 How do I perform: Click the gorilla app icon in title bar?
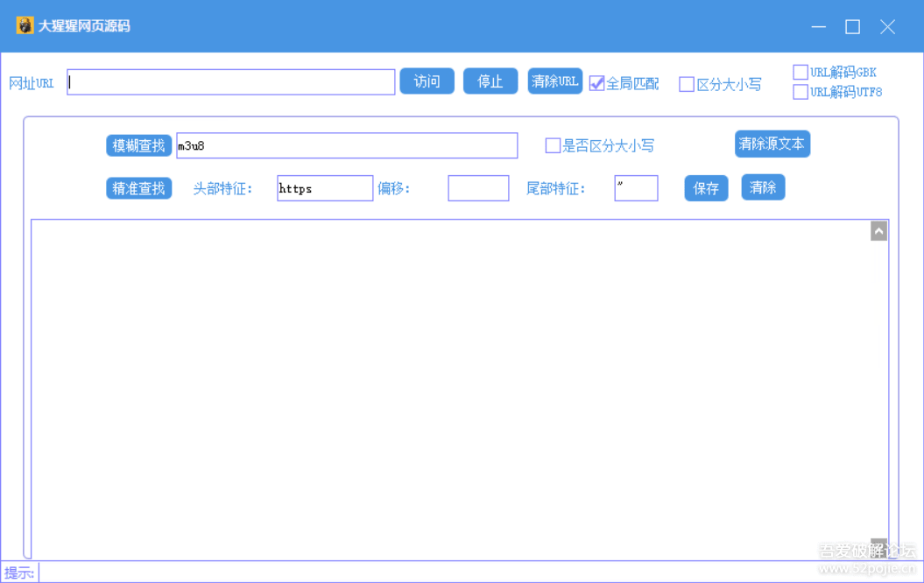point(25,26)
